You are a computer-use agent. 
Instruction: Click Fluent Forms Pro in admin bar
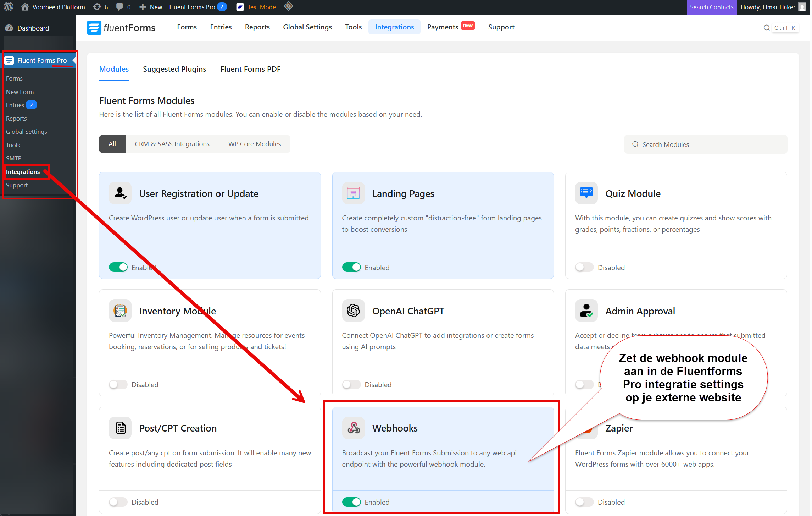(198, 7)
